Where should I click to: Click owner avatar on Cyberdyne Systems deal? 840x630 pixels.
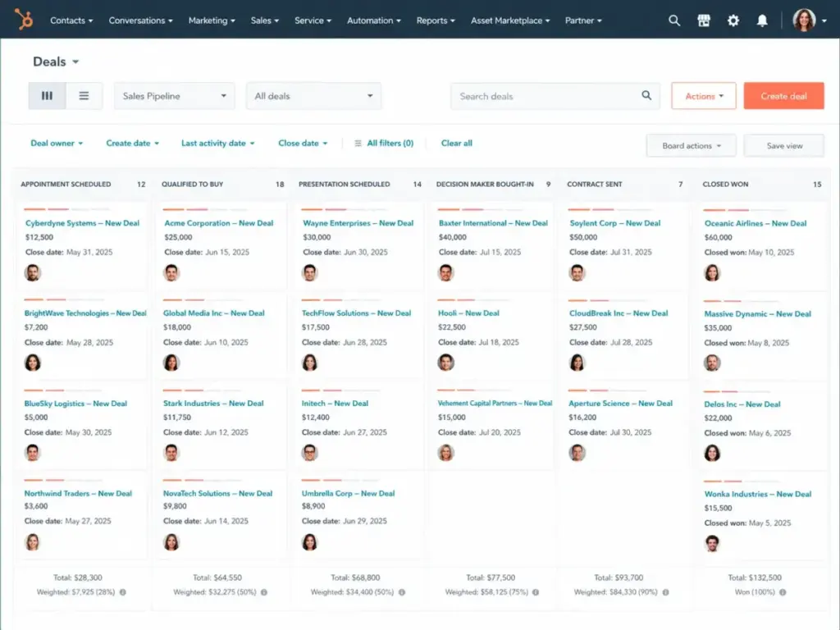coord(33,272)
